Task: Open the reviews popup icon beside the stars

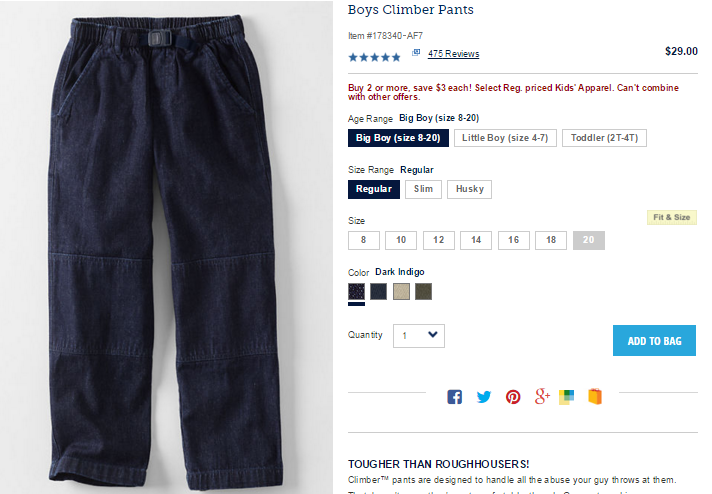Action: (x=416, y=53)
